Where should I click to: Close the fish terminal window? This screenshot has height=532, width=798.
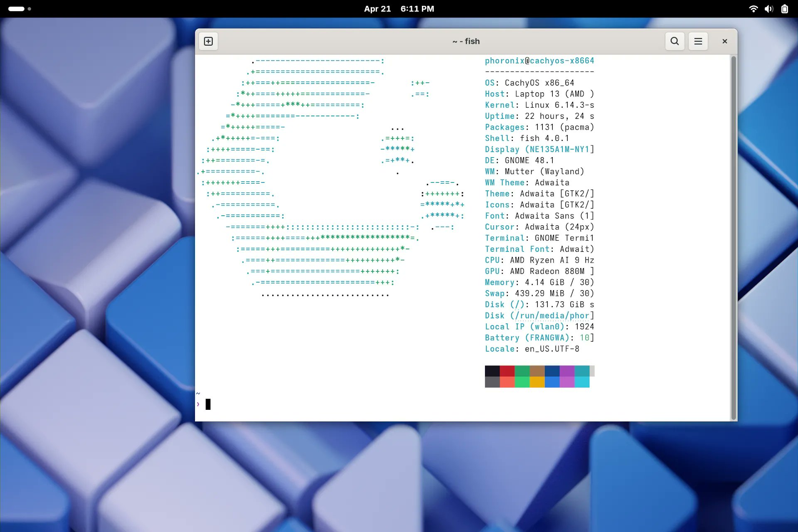tap(724, 41)
